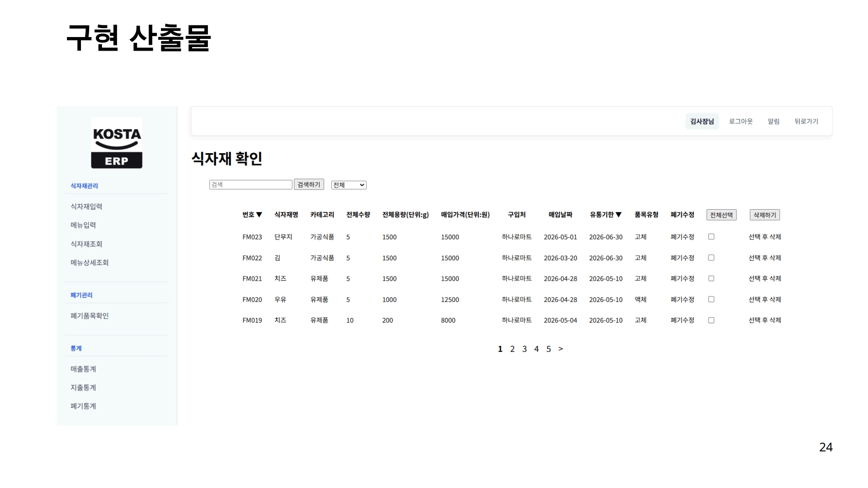Click the 로그아웃 link
The width and height of the screenshot is (868, 488).
tap(741, 121)
